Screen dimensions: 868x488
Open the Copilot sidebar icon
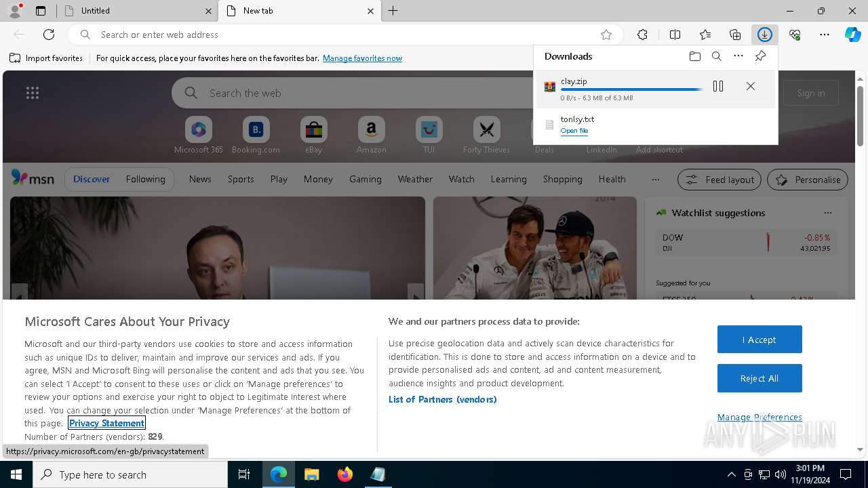pos(853,35)
